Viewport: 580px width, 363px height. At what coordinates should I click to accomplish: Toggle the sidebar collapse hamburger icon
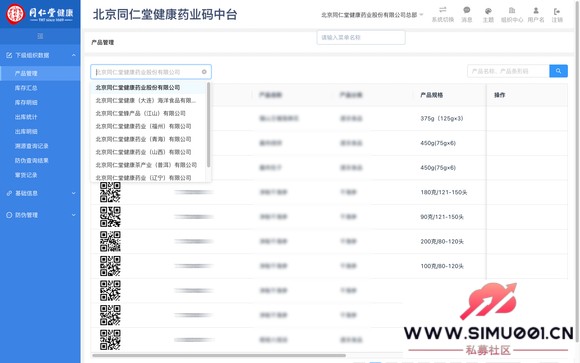click(40, 36)
